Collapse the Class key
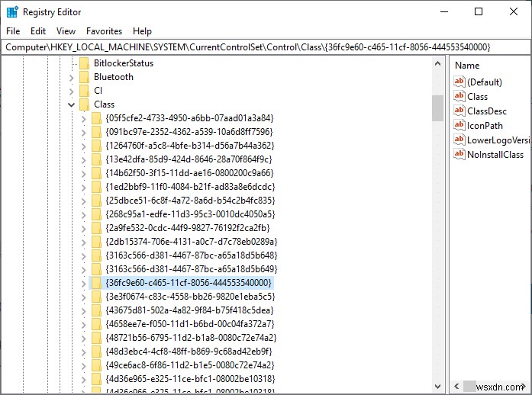Screen dimensions: 532x395 [x=71, y=104]
